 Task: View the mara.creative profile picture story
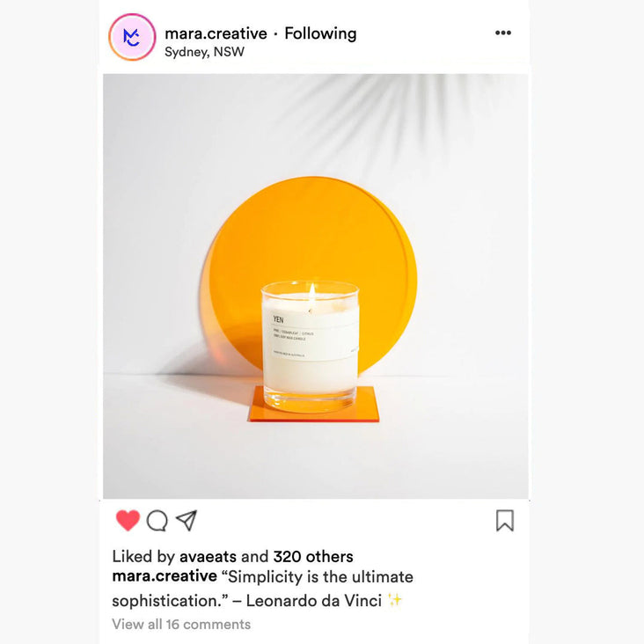132,37
